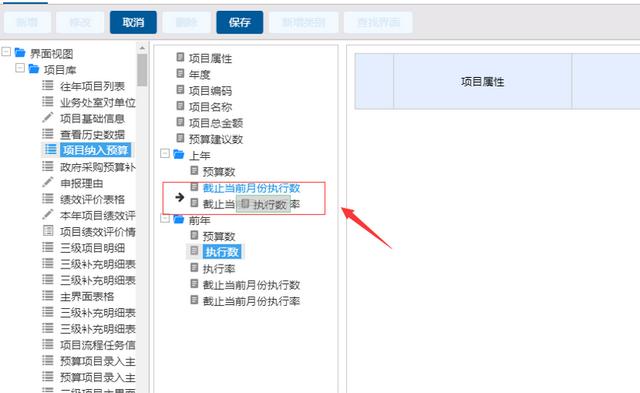The width and height of the screenshot is (640, 393).
Task: Select 项目流程任务信 tree item
Action: (x=98, y=345)
